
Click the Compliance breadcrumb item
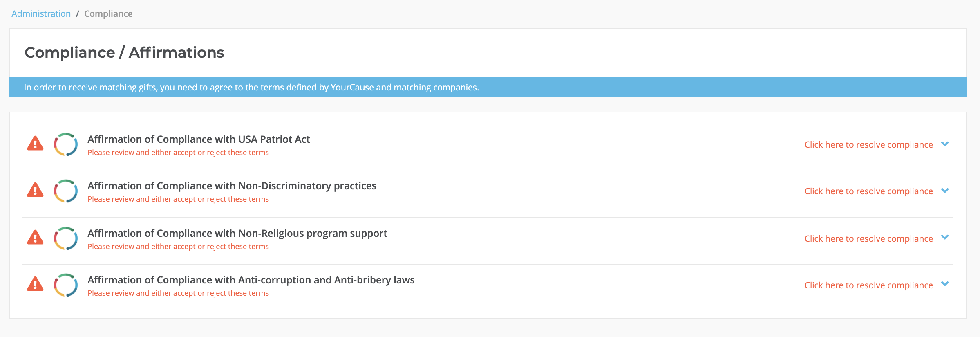(x=108, y=14)
